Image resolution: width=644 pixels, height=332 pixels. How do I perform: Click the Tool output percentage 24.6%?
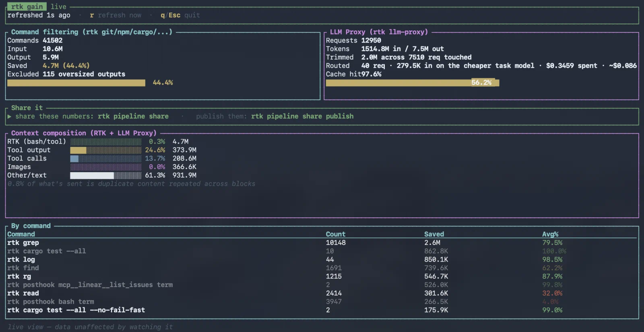click(x=155, y=150)
